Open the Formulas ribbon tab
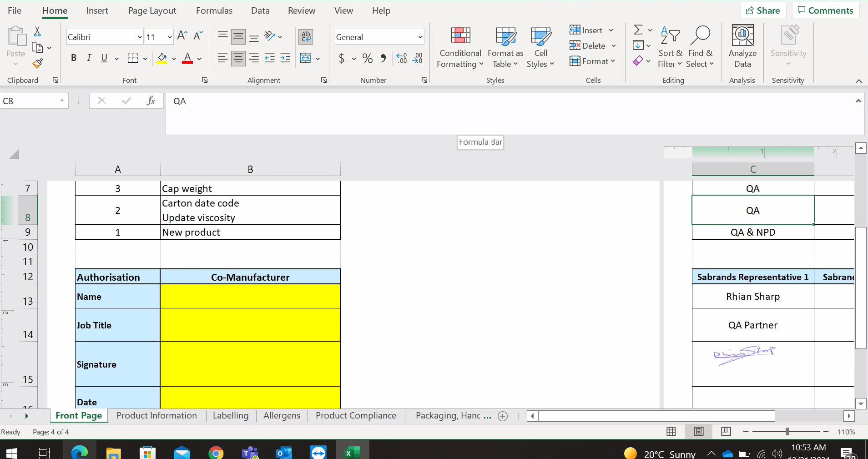 click(215, 10)
